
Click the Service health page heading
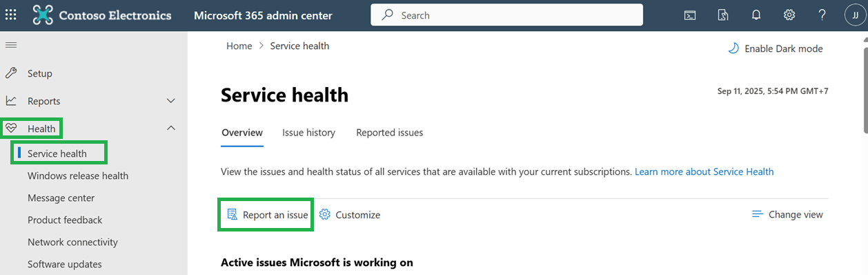click(x=284, y=95)
